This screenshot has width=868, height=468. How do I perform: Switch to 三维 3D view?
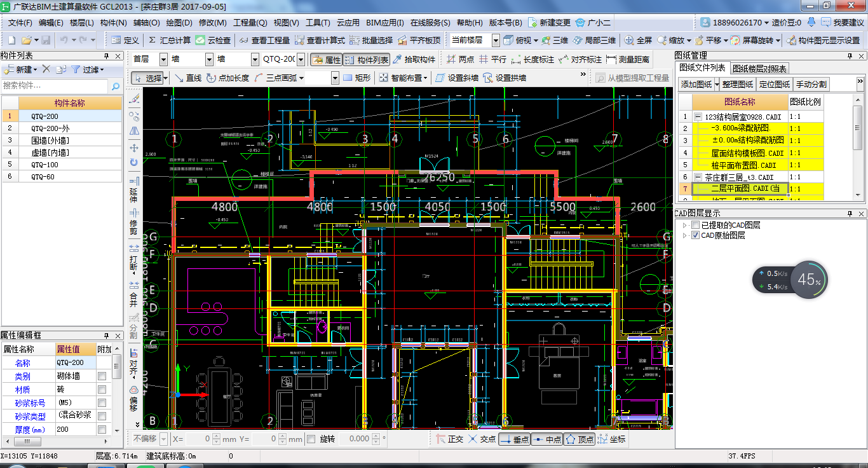coord(555,40)
